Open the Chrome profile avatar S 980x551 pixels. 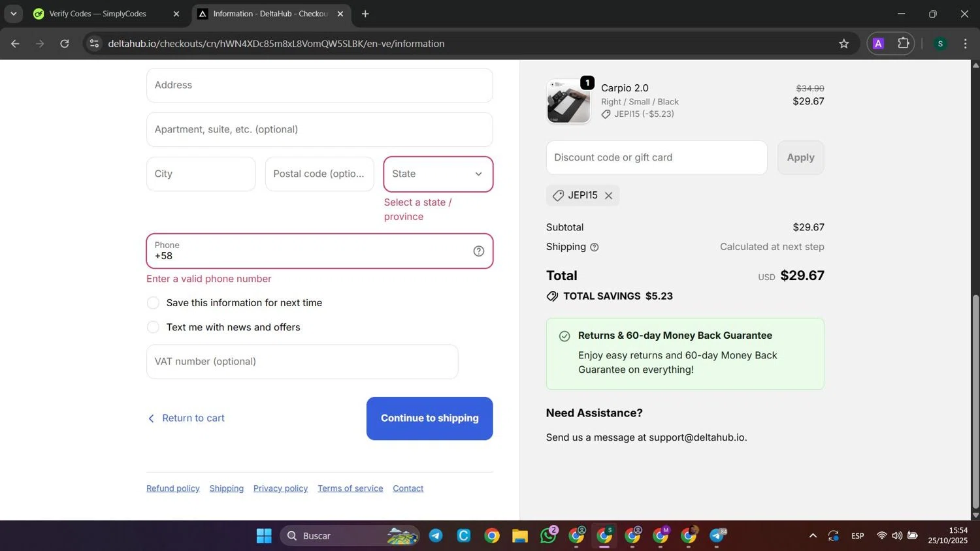click(940, 44)
